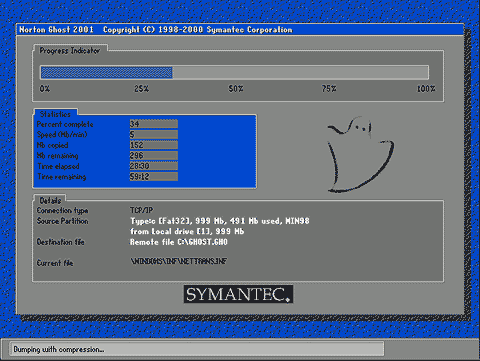
Task: Click the Speed (Mb/min) label
Action: (x=62, y=135)
